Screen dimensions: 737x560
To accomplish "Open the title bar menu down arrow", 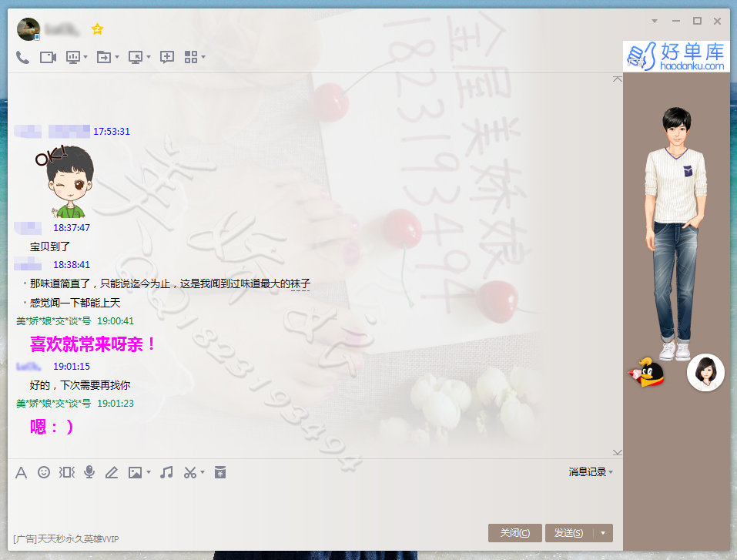I will pyautogui.click(x=655, y=21).
